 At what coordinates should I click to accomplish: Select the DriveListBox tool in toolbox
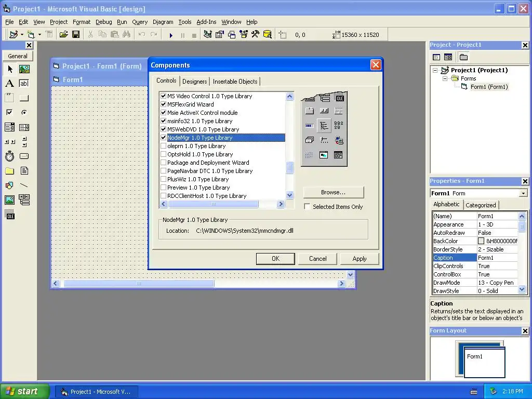24,156
